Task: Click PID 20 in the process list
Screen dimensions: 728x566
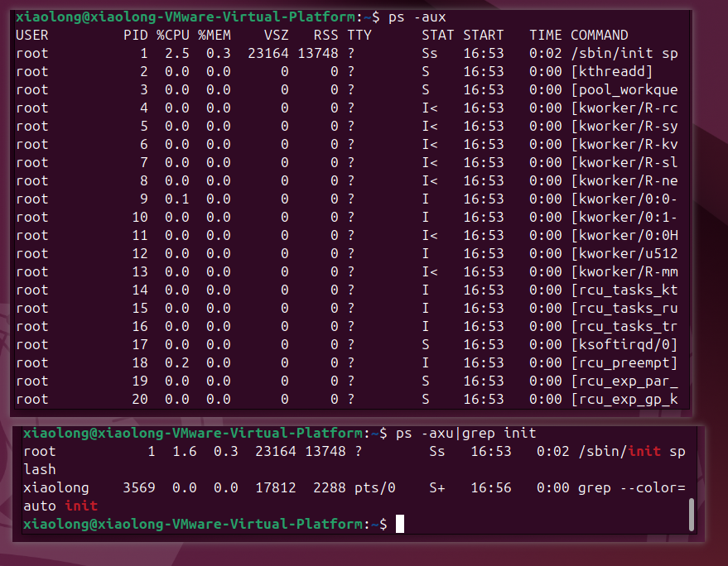Action: [x=140, y=399]
